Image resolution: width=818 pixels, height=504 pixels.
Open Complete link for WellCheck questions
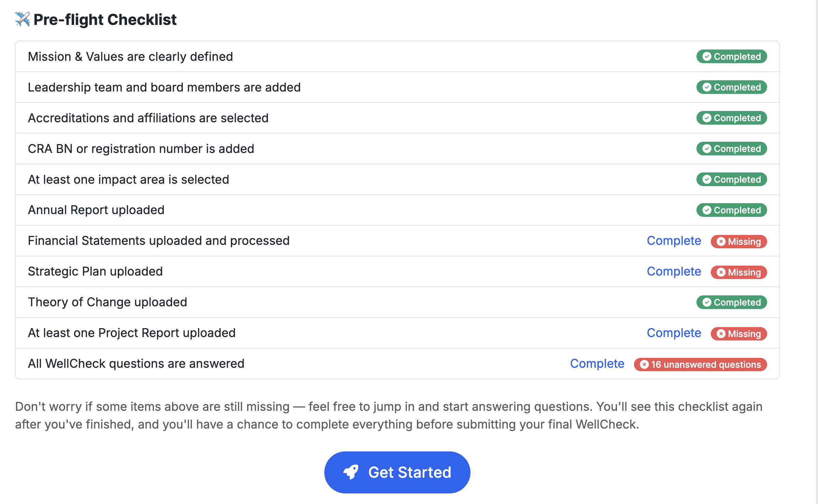coord(597,364)
